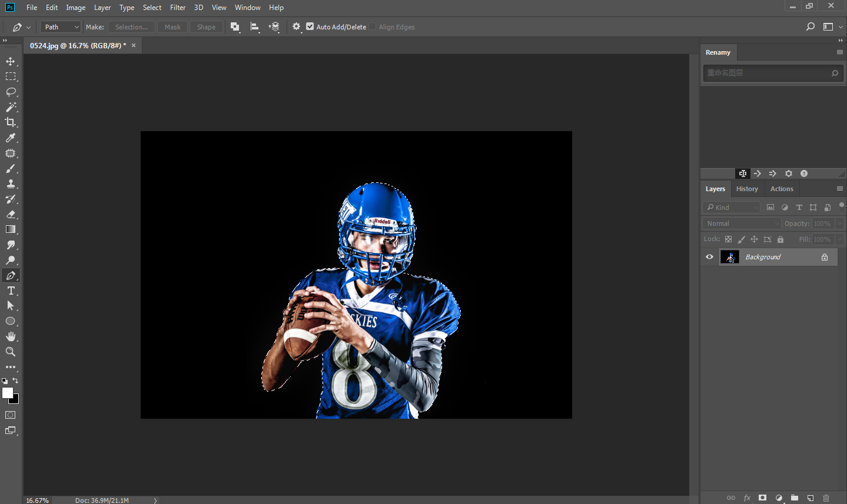Viewport: 847px width, 504px height.
Task: Open path alignment options
Action: pyautogui.click(x=255, y=27)
